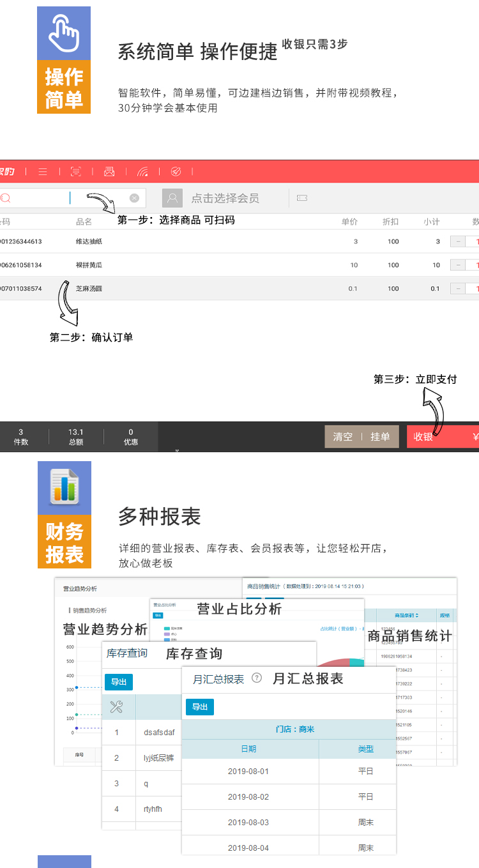The height and width of the screenshot is (868, 479).
Task: Decrease quantity of 维达抽纸 with minus button
Action: [457, 241]
